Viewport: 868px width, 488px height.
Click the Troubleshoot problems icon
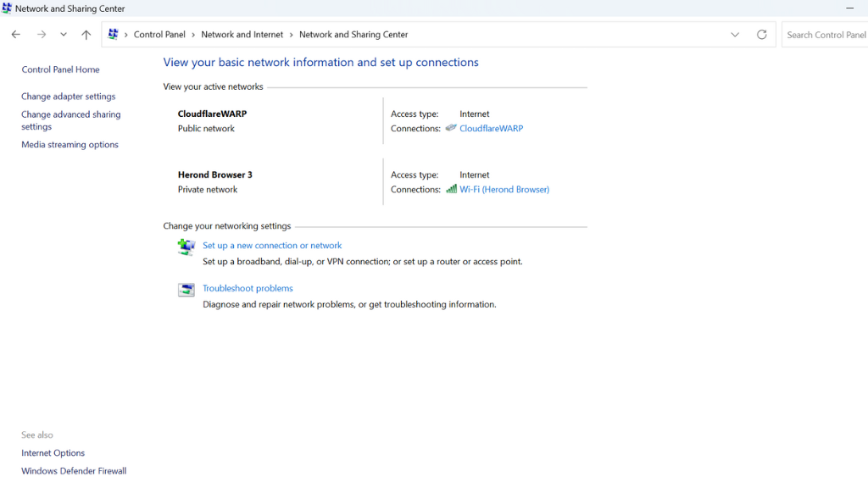pos(186,290)
